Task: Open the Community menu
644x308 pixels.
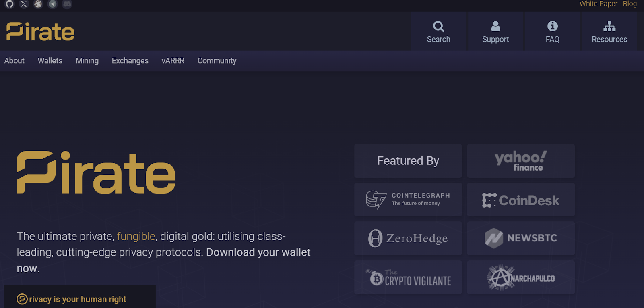Action: point(217,61)
